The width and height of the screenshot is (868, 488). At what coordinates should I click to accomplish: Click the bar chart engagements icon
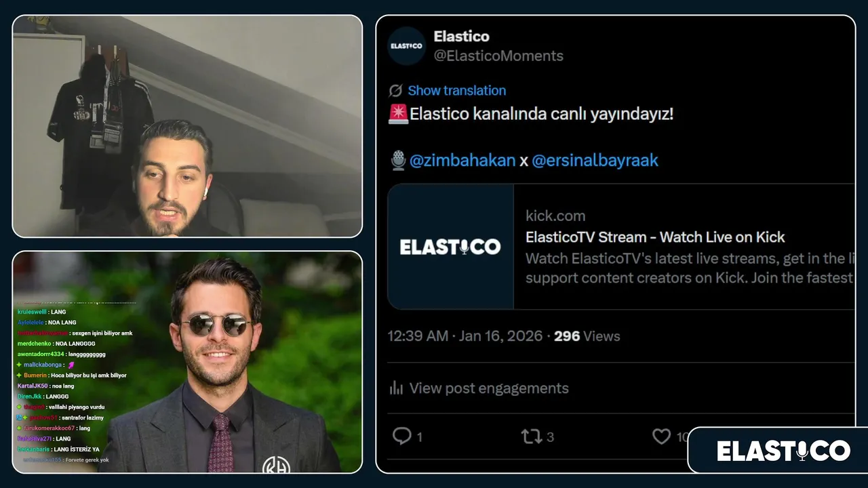coord(396,388)
